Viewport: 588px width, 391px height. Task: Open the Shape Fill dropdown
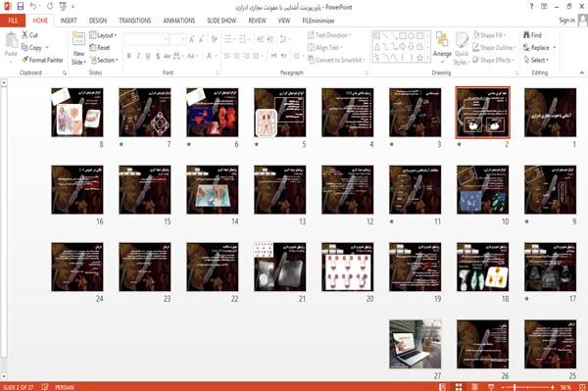click(x=490, y=35)
